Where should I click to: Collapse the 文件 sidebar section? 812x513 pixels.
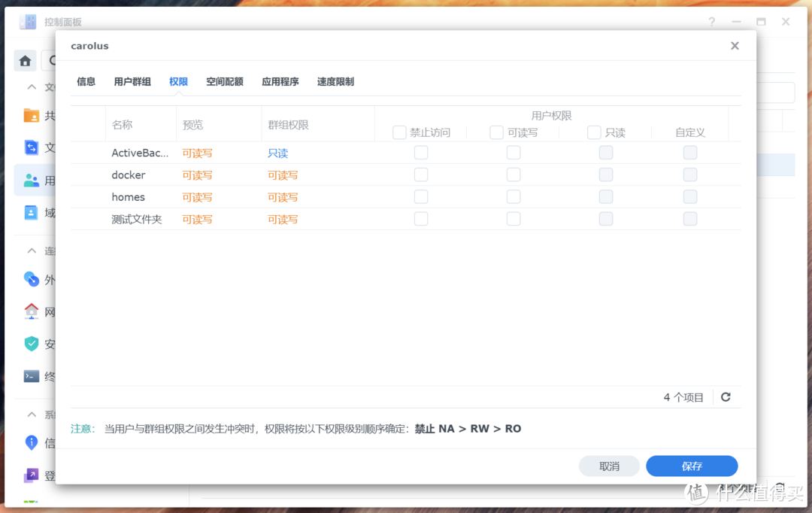click(31, 87)
